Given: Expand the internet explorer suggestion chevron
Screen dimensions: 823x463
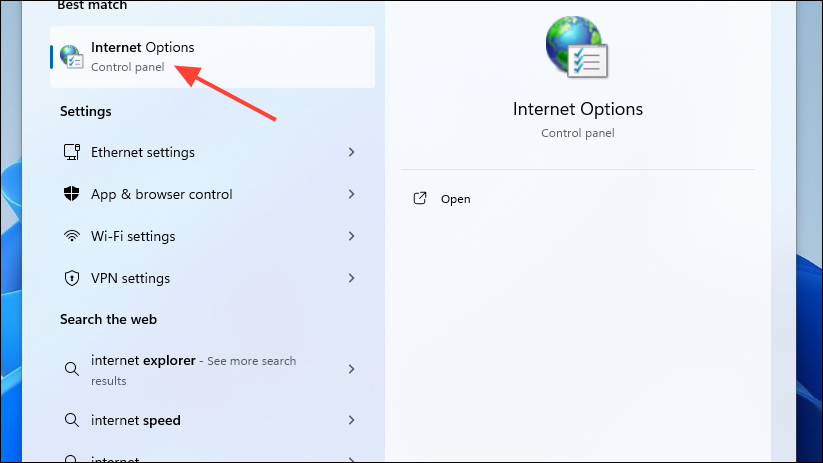Looking at the screenshot, I should 351,369.
